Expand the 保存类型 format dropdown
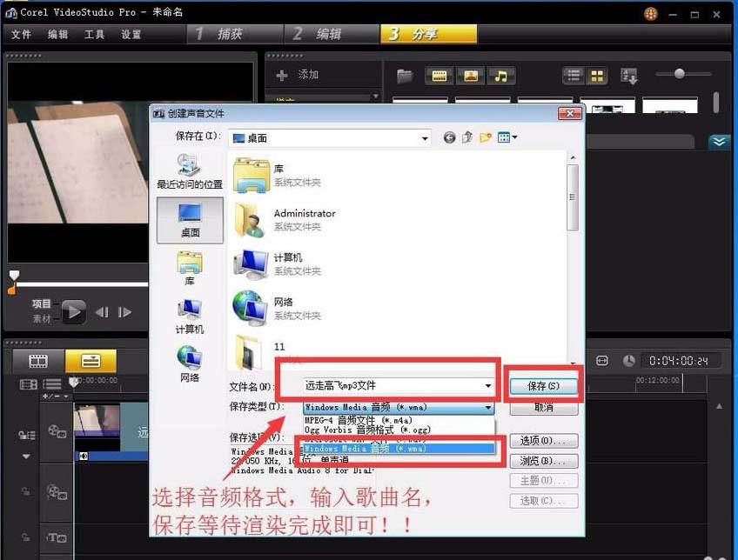 point(488,405)
